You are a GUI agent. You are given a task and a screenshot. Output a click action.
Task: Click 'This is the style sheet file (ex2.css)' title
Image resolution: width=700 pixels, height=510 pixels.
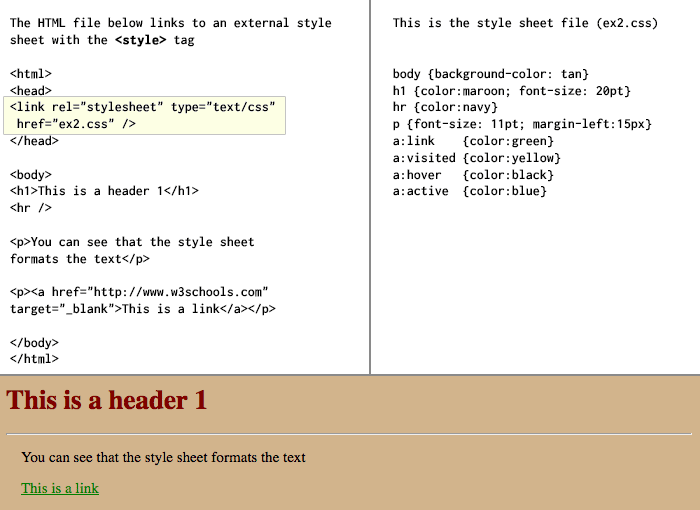[525, 23]
